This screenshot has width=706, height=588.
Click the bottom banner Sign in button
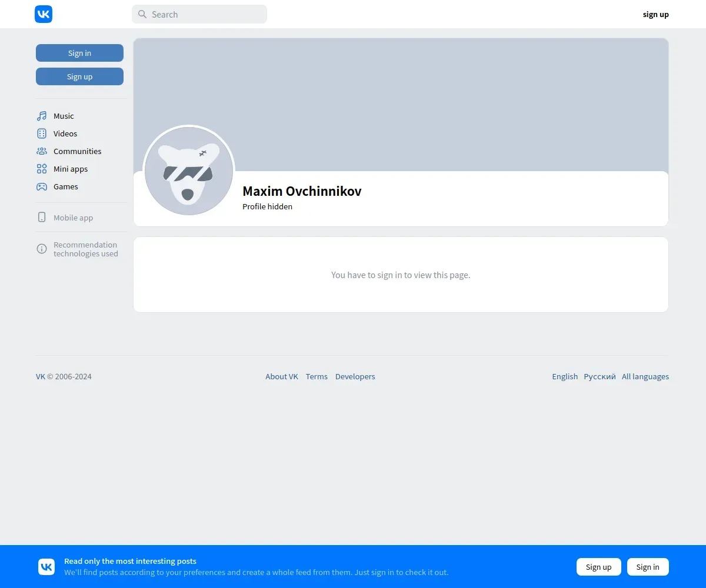click(648, 567)
